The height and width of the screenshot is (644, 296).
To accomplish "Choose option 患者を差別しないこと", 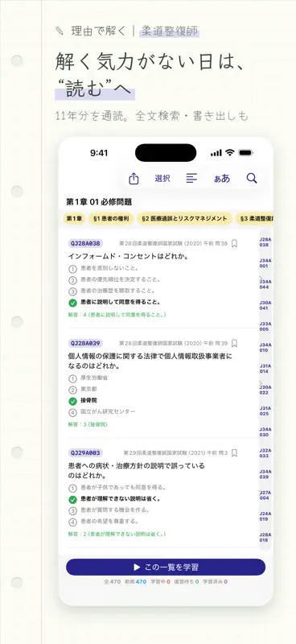I will [x=104, y=269].
